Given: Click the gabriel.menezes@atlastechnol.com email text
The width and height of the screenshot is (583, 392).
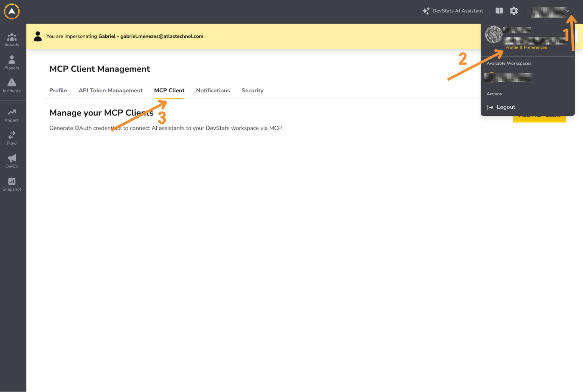Looking at the screenshot, I should click(x=162, y=36).
